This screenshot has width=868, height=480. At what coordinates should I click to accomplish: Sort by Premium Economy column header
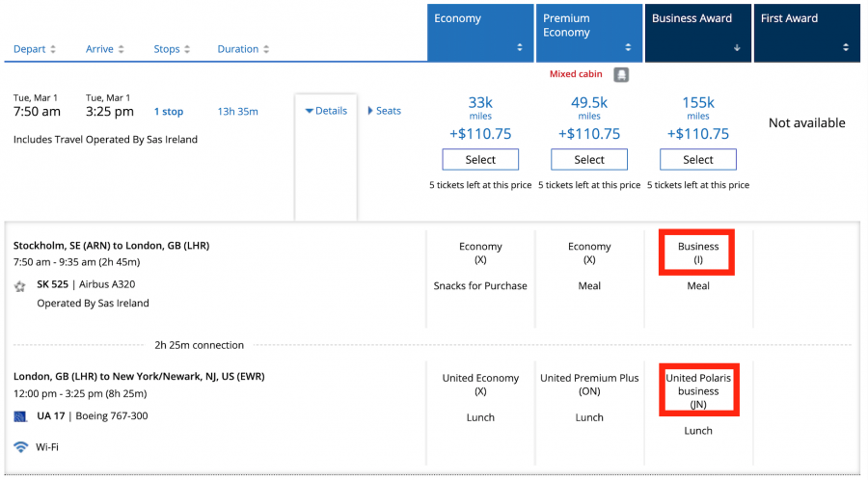(x=588, y=33)
